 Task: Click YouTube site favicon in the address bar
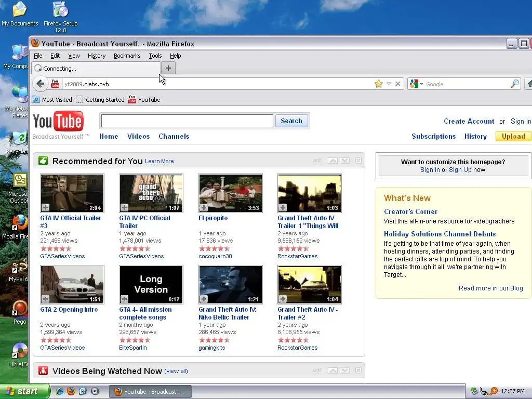click(x=55, y=84)
